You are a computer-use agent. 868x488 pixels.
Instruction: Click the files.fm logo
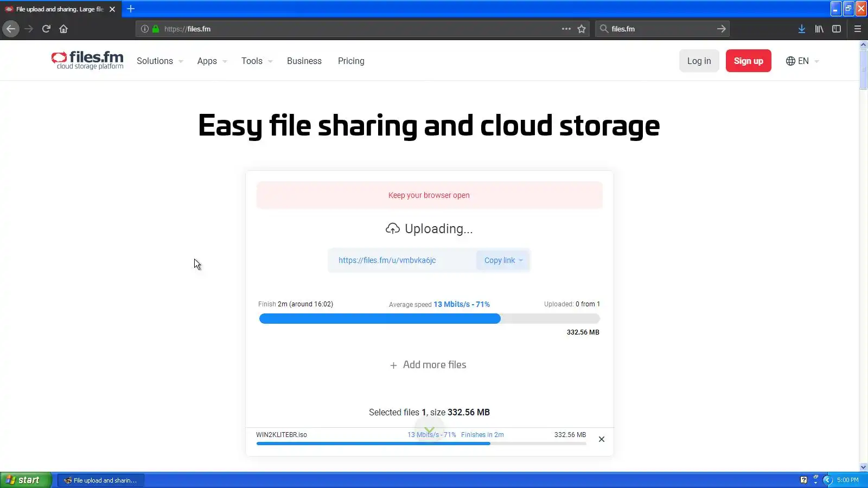tap(87, 60)
